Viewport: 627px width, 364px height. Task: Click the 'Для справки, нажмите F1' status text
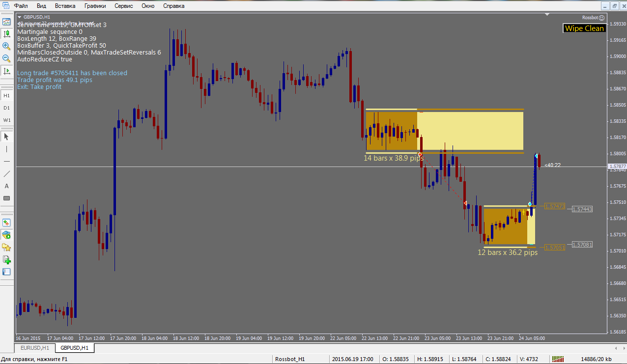[x=34, y=359]
